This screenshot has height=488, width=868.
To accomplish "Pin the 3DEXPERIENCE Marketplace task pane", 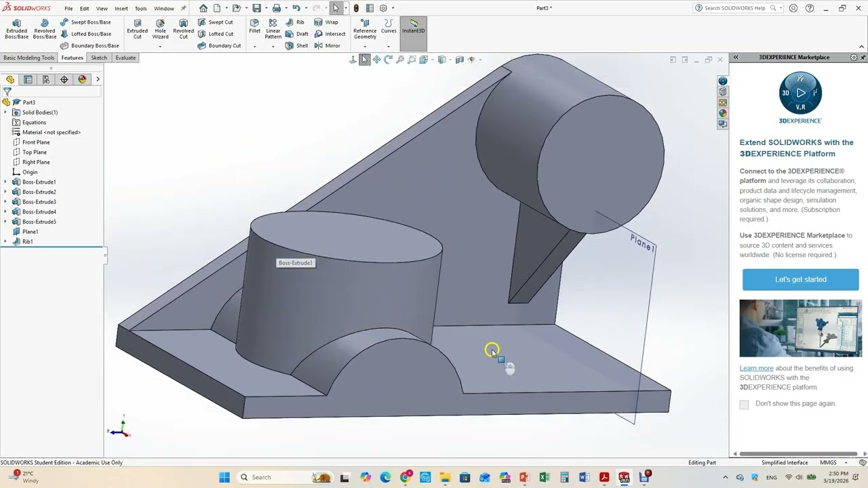I will (x=863, y=58).
